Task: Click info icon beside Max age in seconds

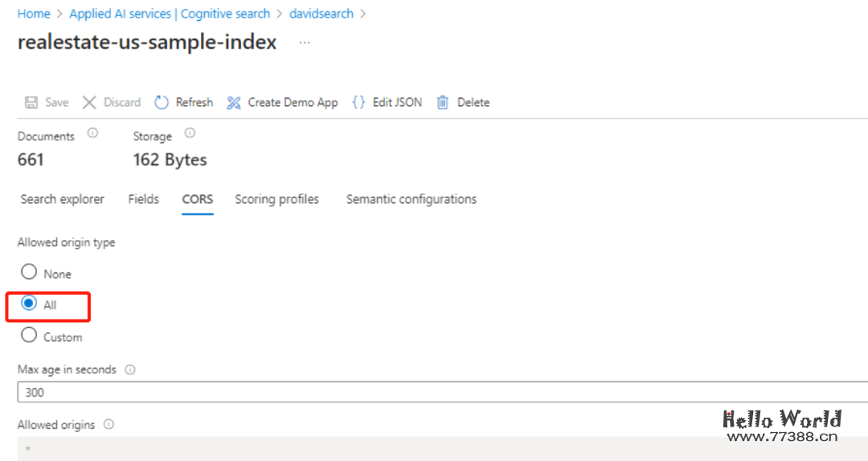Action: pyautogui.click(x=130, y=370)
